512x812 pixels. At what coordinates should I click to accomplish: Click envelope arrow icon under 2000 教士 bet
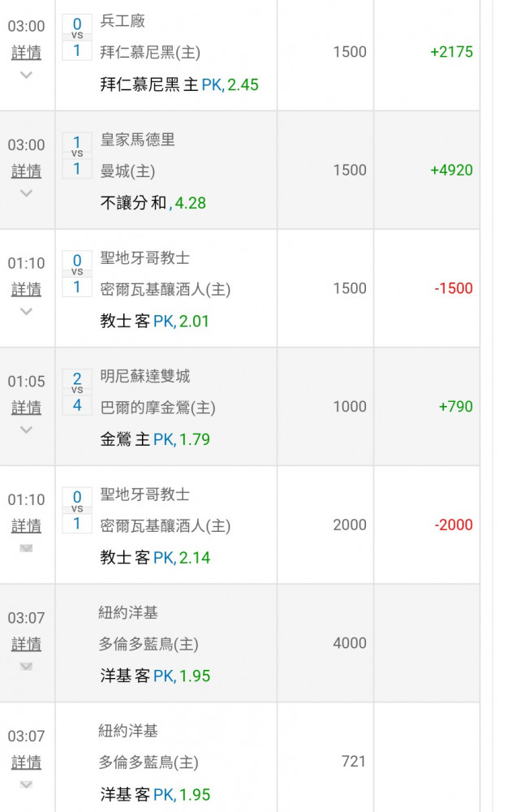point(26,548)
